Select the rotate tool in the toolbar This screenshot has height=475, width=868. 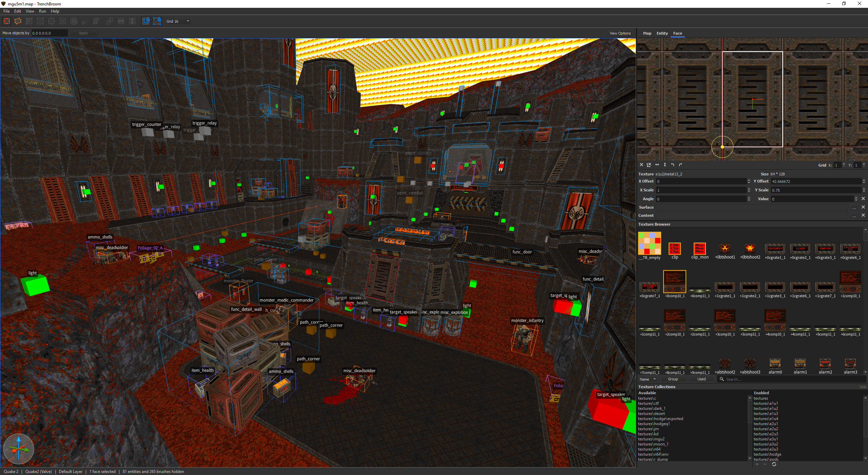coord(74,21)
